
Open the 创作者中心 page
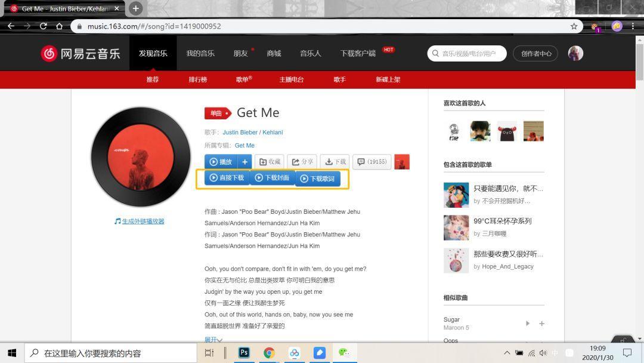point(535,53)
